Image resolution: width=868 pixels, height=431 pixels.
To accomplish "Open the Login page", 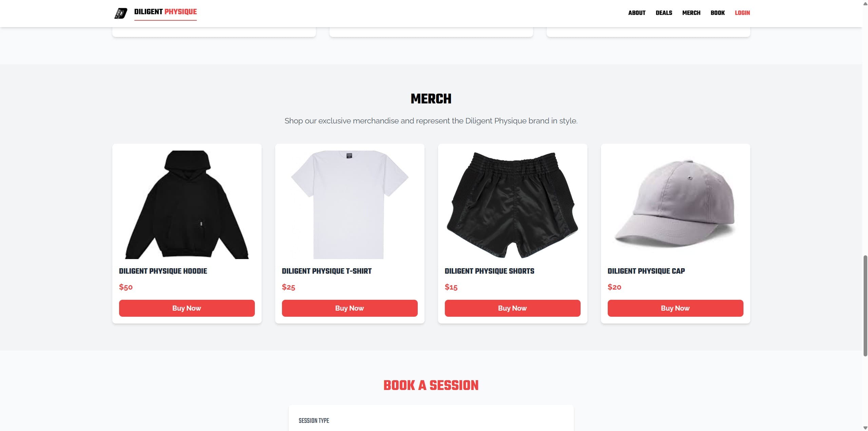I will click(x=742, y=13).
